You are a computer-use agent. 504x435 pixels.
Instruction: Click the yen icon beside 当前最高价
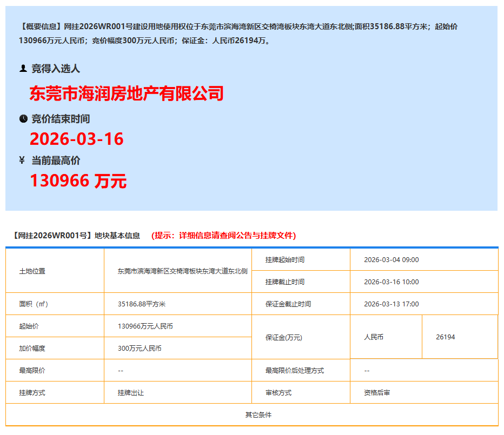pos(22,160)
